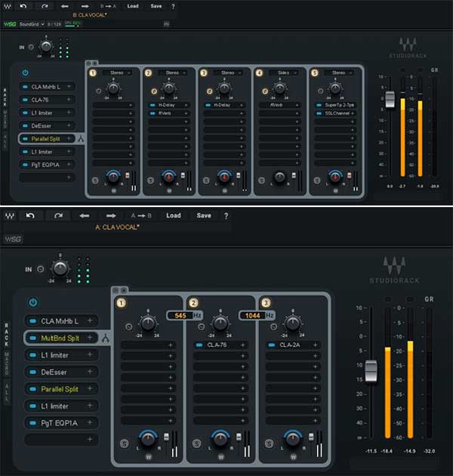Click the split icon beside Parallel Split slot
The image size is (453, 476).
pyautogui.click(x=81, y=139)
